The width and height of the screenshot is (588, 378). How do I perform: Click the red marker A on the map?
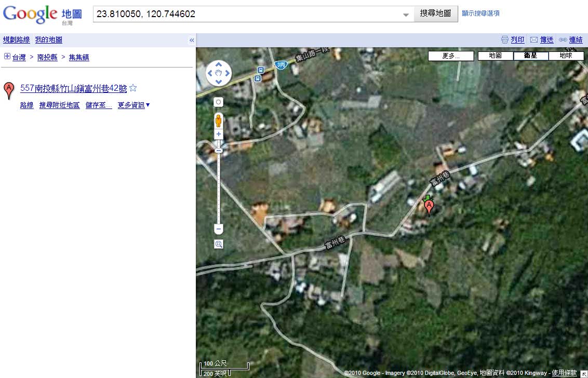[x=429, y=207]
